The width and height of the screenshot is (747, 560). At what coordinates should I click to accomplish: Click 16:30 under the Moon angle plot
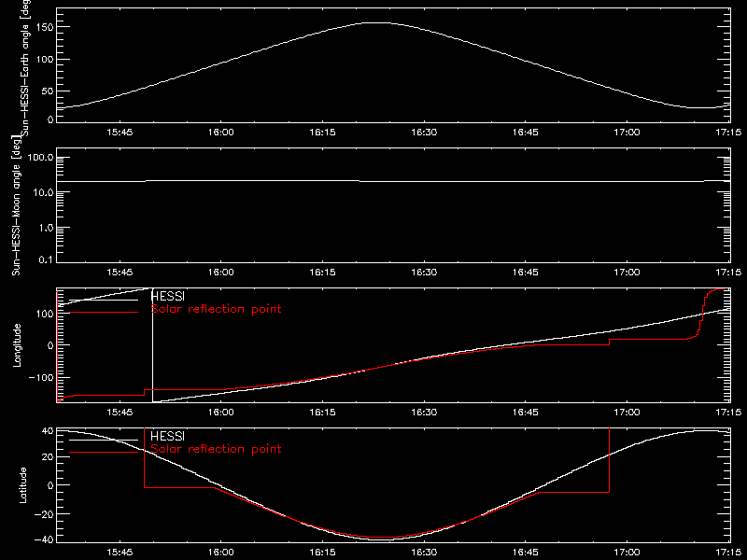[424, 273]
